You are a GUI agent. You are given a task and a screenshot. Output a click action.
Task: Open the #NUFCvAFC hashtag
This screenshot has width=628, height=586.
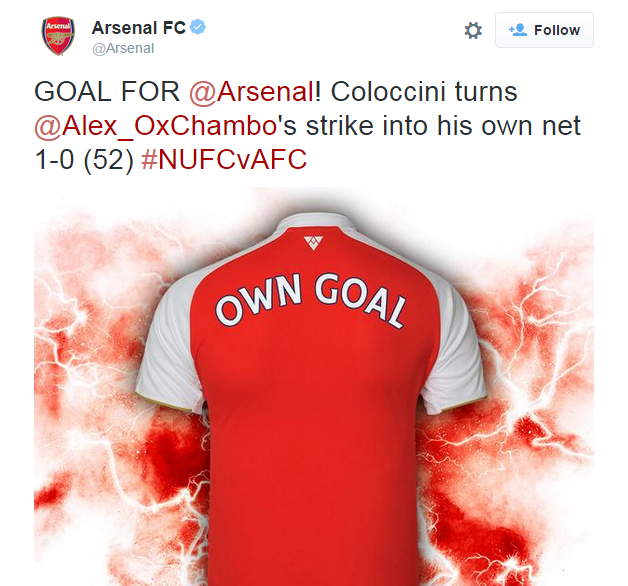224,159
